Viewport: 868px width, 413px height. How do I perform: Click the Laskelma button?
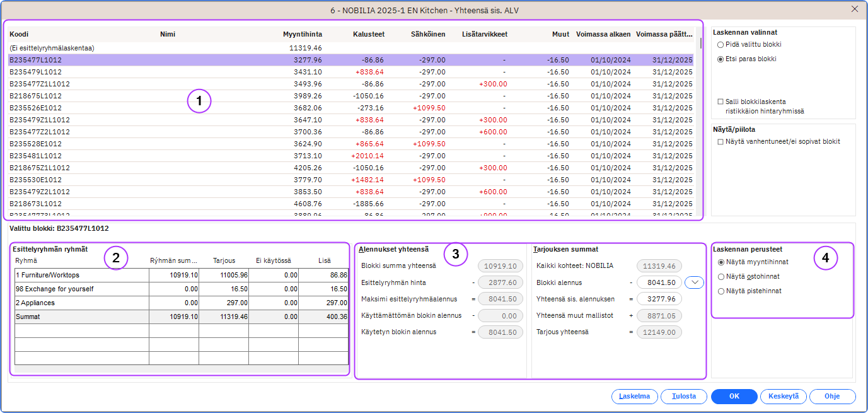[635, 396]
